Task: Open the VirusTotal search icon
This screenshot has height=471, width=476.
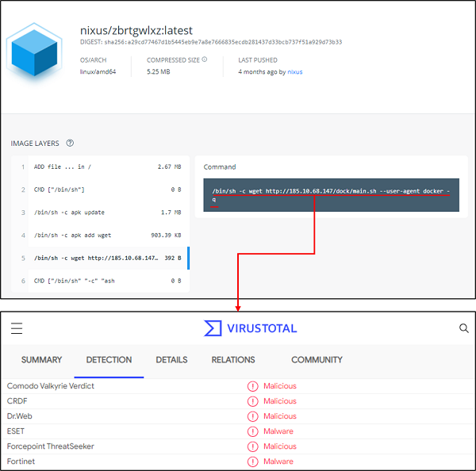Action: click(463, 328)
